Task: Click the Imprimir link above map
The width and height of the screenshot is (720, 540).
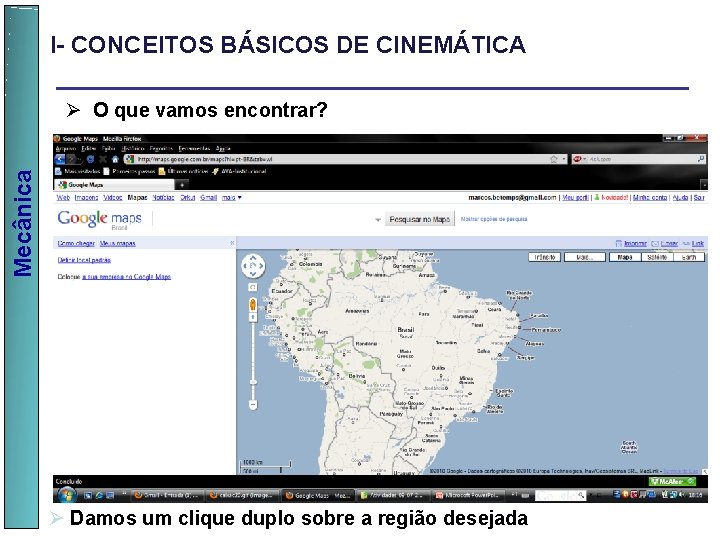Action: 636,244
